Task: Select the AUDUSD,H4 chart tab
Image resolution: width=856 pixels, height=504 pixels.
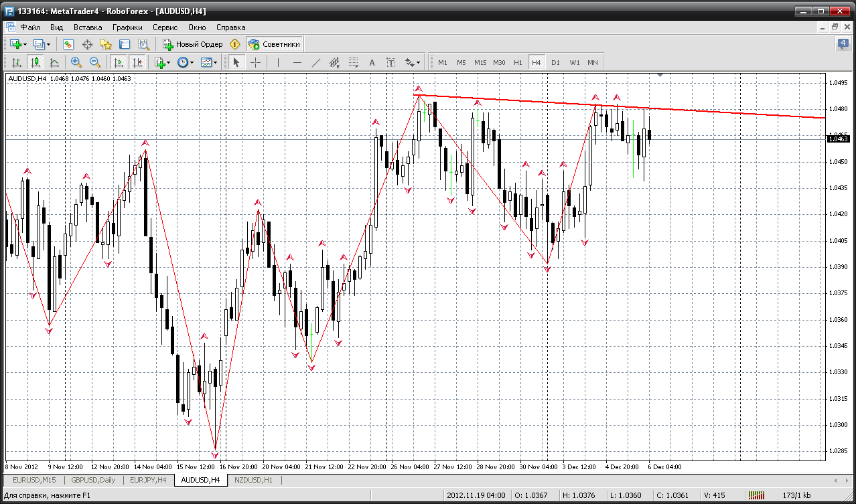Action: tap(201, 480)
